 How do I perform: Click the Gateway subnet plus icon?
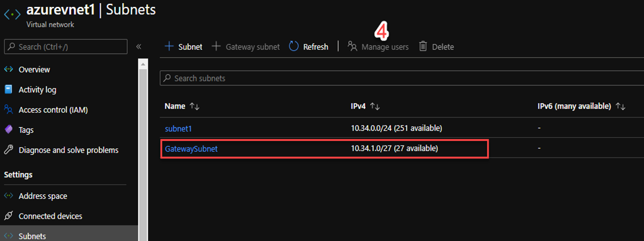[217, 47]
